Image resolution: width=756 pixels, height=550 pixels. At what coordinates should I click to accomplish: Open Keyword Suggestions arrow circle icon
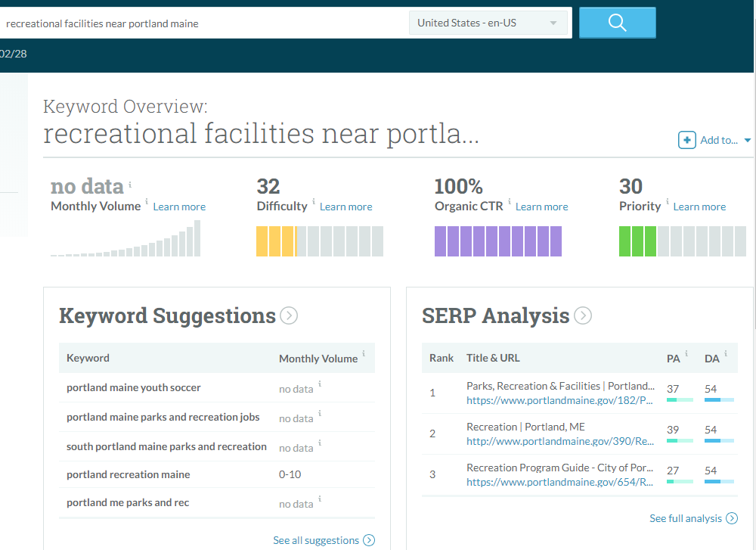tap(289, 315)
